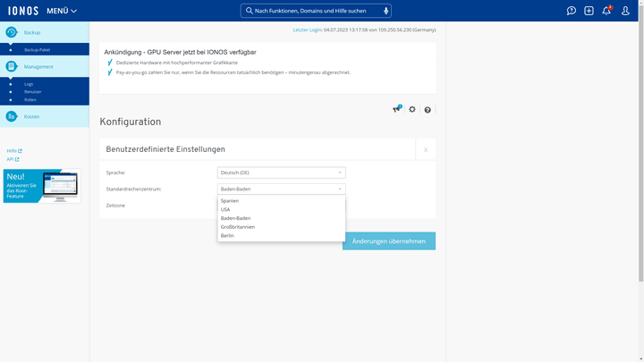Viewport: 644px width, 362px height.
Task: Click the search input field
Action: click(313, 11)
